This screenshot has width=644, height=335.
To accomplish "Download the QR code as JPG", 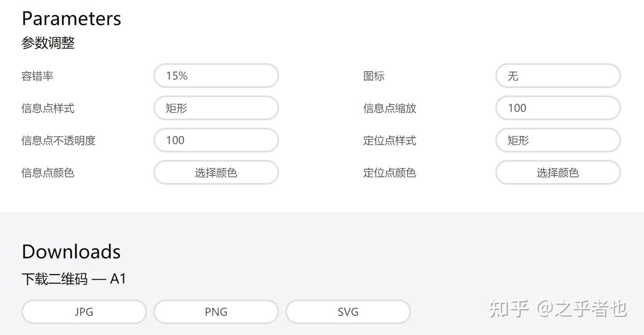I will coord(84,312).
